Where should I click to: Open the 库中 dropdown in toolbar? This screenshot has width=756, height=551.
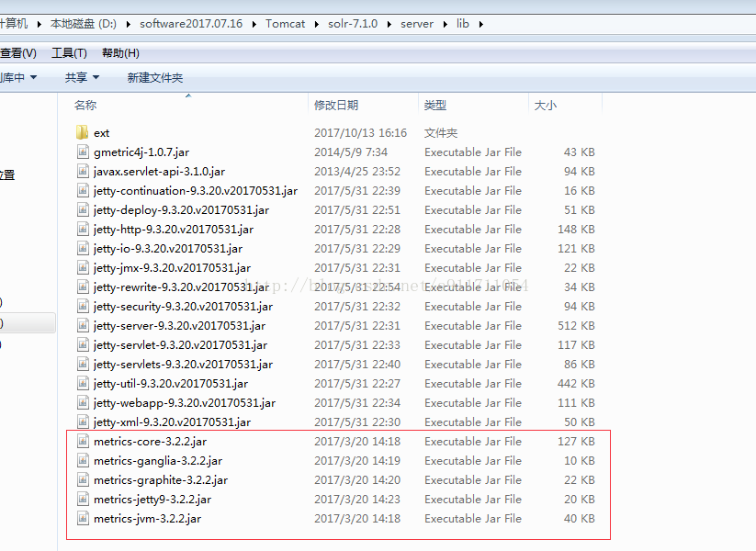[x=18, y=77]
